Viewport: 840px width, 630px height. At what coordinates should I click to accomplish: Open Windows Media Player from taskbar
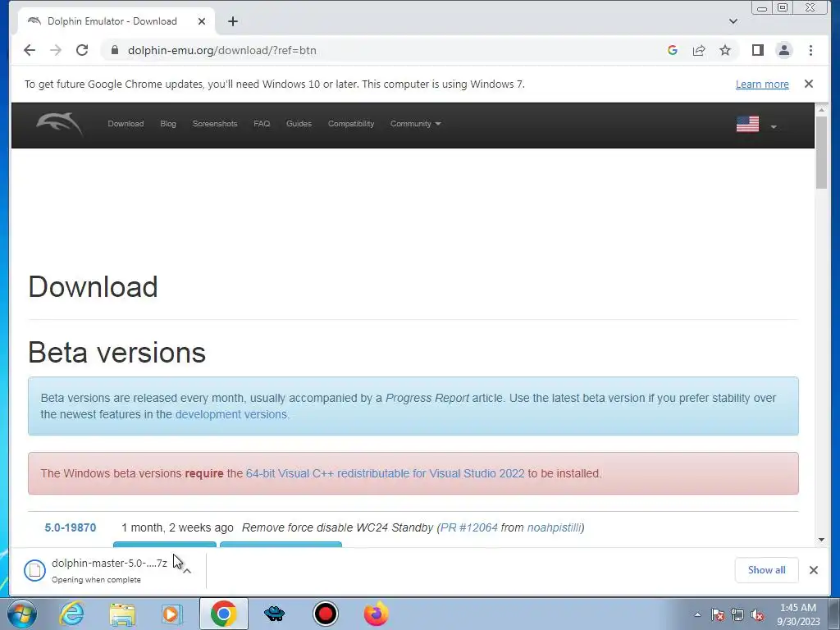tap(172, 614)
